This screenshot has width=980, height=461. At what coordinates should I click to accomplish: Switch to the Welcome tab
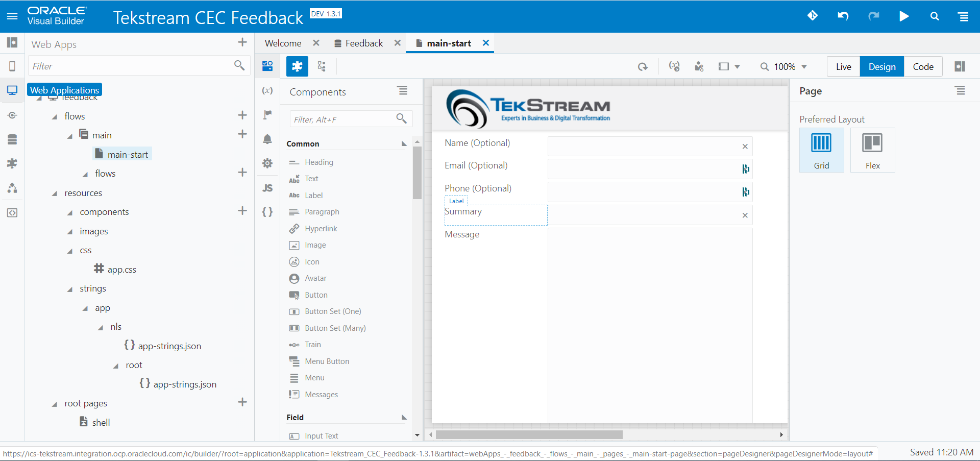pos(283,43)
